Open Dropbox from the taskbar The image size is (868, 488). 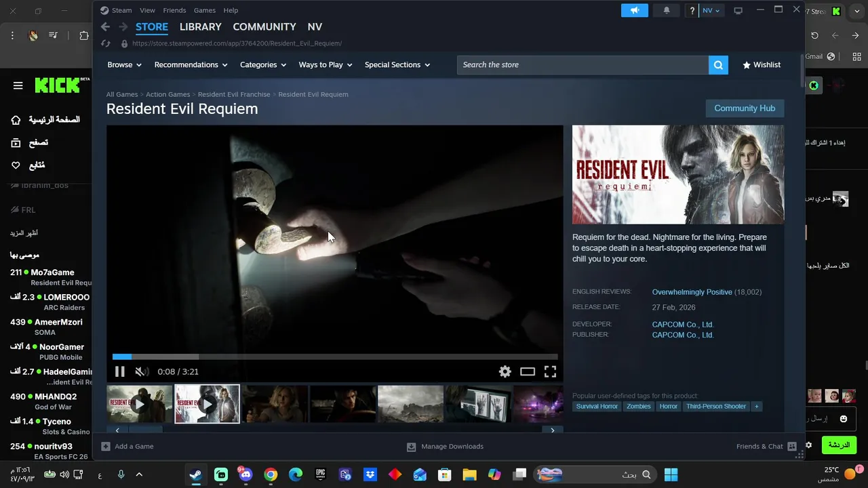(370, 474)
